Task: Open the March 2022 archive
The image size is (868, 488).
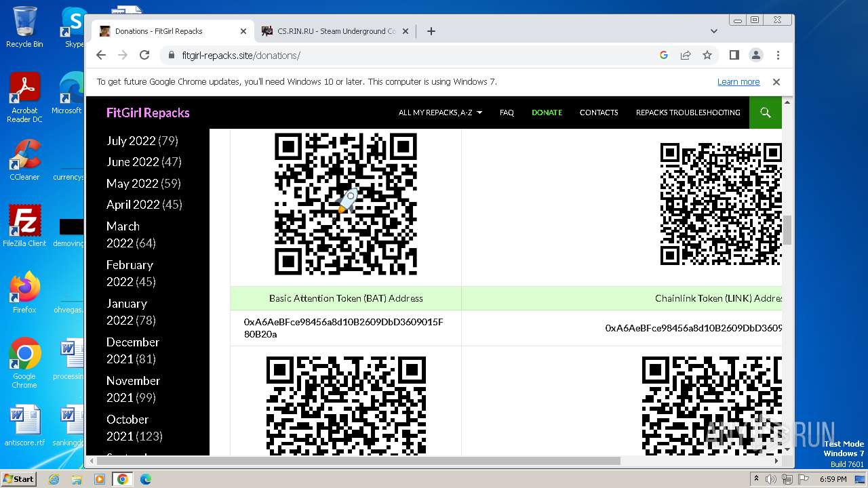Action: pyautogui.click(x=123, y=235)
